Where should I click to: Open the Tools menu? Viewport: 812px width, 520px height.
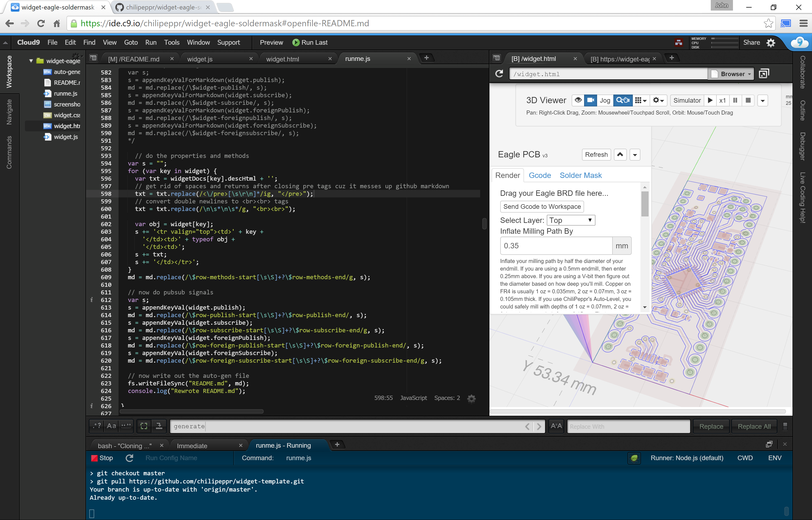171,43
